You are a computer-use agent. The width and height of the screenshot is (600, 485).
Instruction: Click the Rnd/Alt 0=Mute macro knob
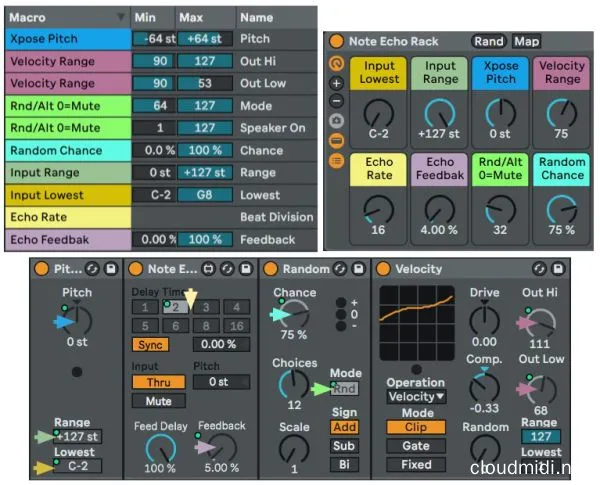coord(501,210)
